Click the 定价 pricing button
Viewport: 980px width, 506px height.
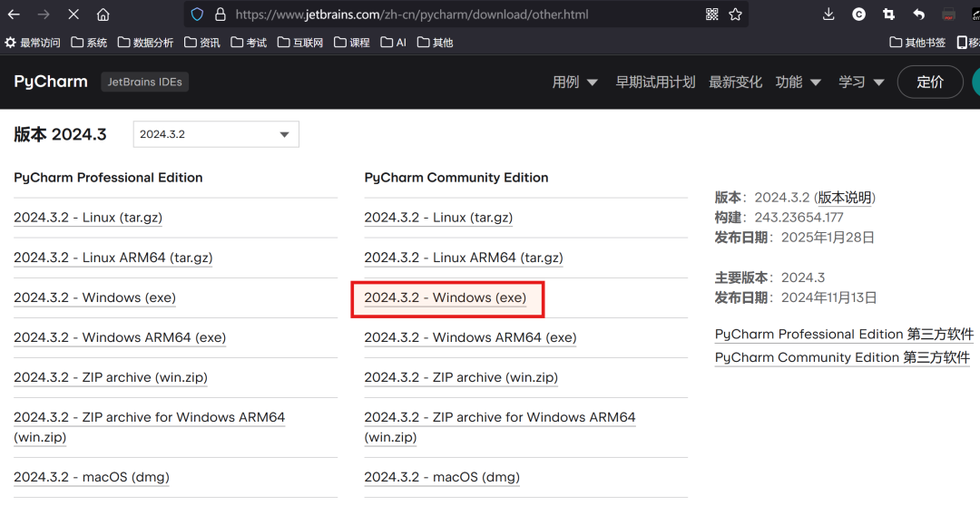[x=930, y=82]
